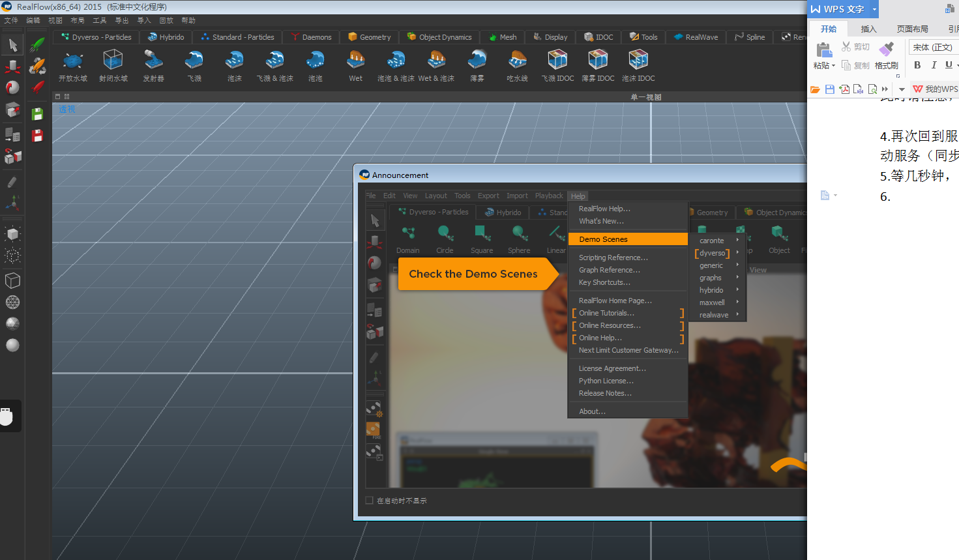Click the Wet & 泡沫 shelf icon
The width and height of the screenshot is (959, 560).
(436, 65)
